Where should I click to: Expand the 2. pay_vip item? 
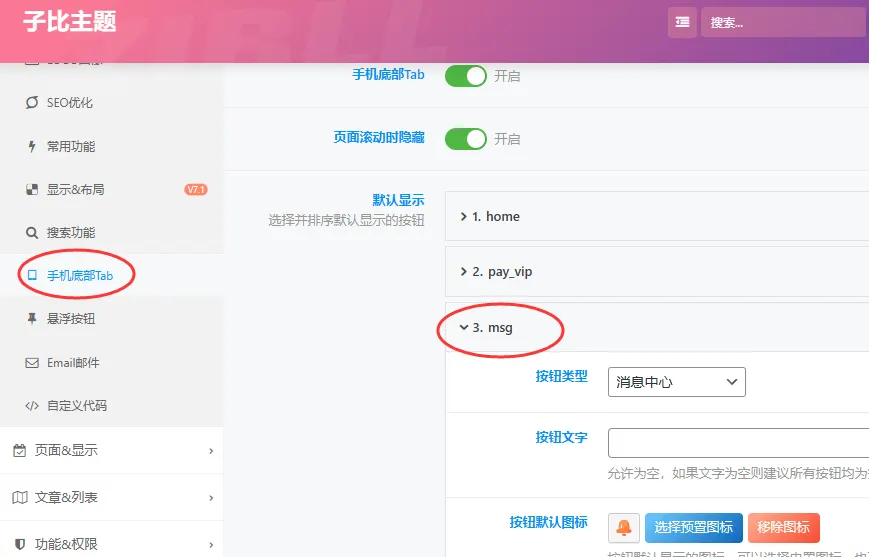coord(657,272)
